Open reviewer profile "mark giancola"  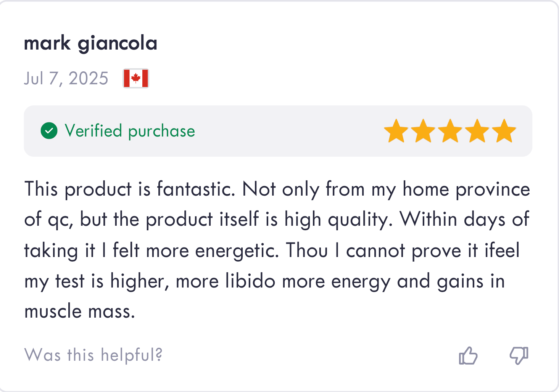(x=90, y=43)
